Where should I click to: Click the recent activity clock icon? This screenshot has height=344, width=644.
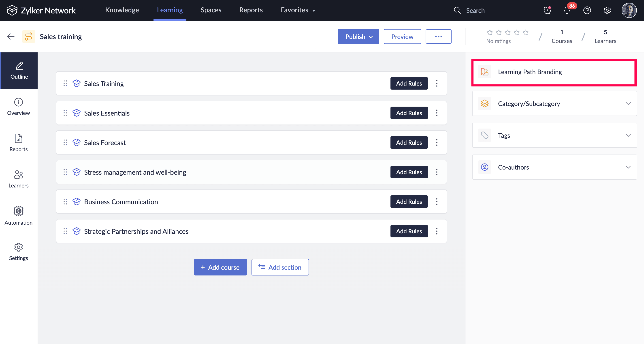(x=547, y=11)
